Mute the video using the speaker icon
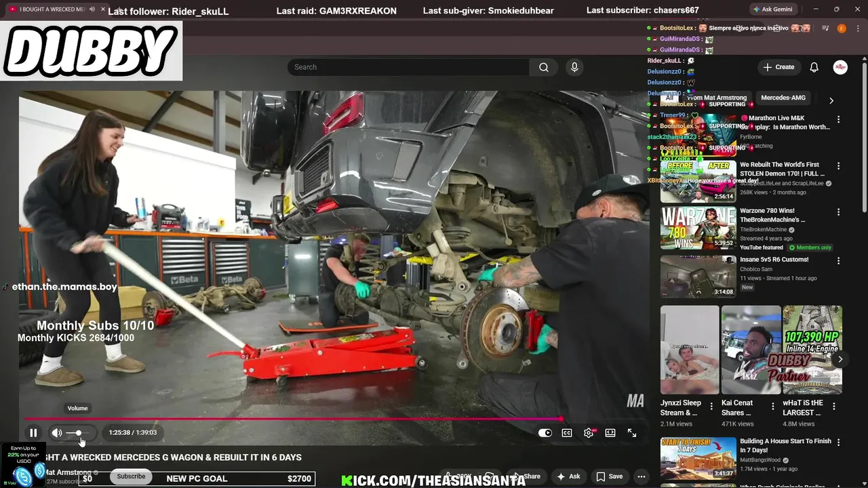The width and height of the screenshot is (868, 488). [57, 432]
